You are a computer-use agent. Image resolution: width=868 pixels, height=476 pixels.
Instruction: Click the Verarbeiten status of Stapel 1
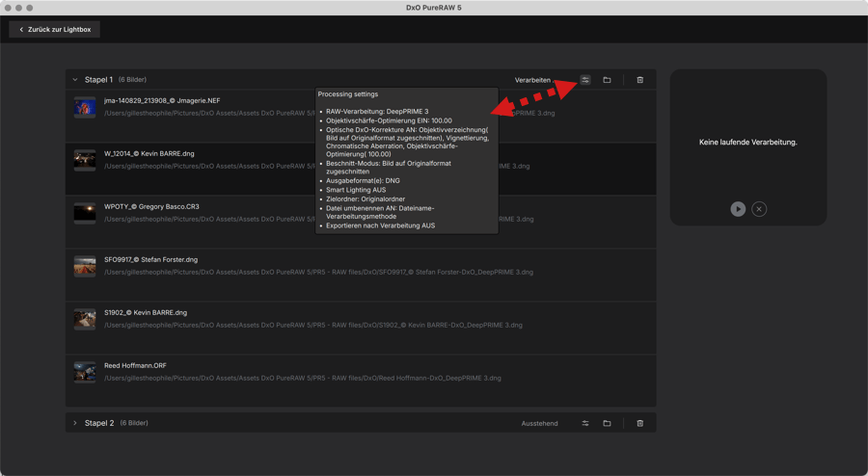coord(532,80)
